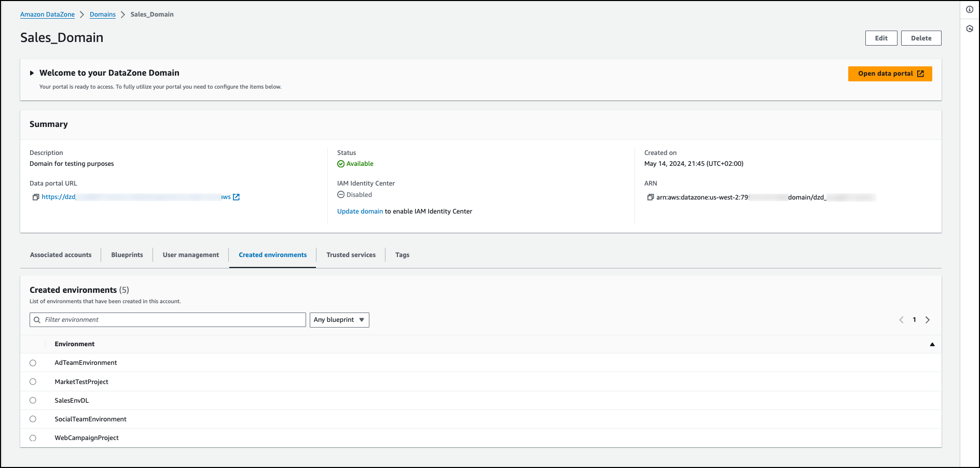Click the Open data portal button

890,74
